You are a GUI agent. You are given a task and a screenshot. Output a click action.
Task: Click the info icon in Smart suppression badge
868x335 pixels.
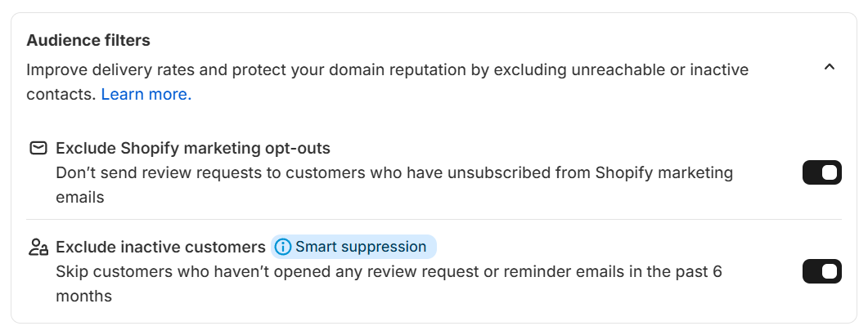(283, 247)
